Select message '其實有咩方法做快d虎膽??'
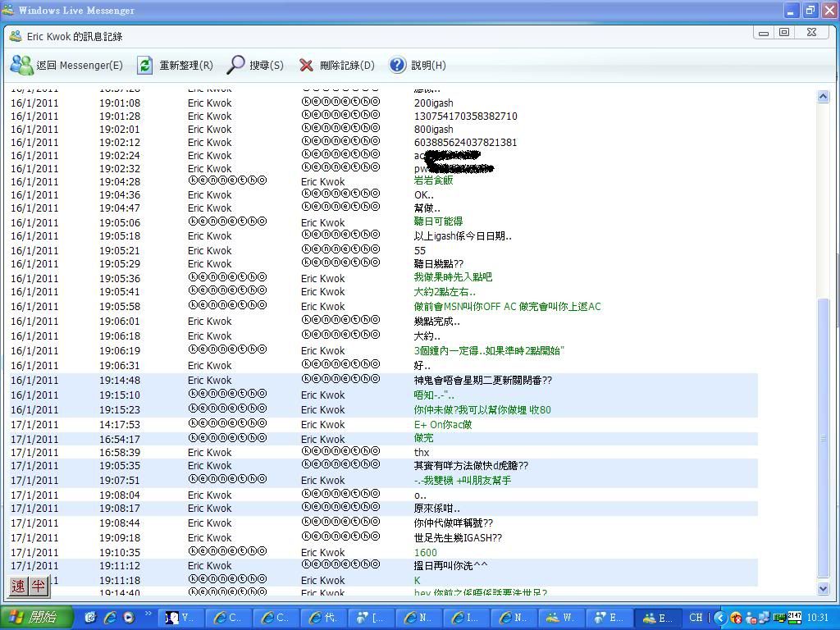This screenshot has height=630, width=840. 471,466
